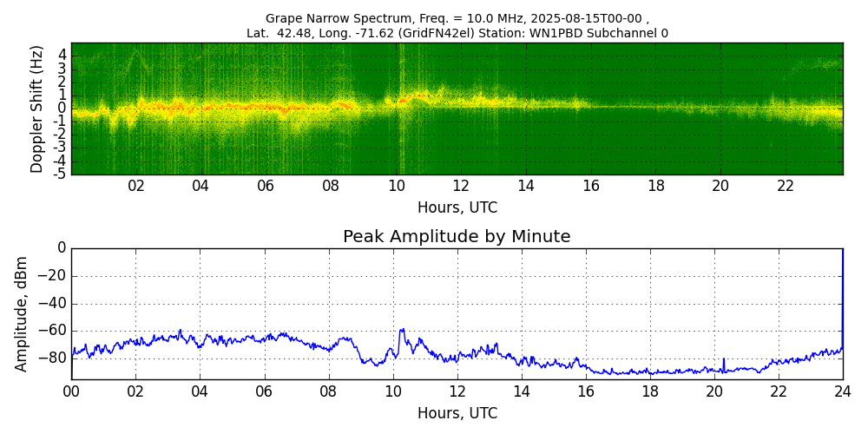Select the 00 hour tick on amplitude chart

[71, 391]
